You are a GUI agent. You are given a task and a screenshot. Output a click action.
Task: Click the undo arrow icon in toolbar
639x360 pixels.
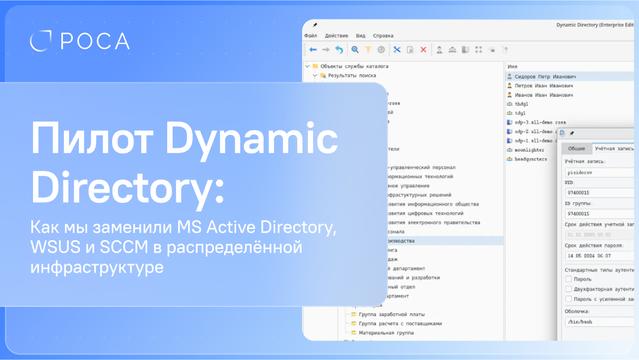point(339,50)
